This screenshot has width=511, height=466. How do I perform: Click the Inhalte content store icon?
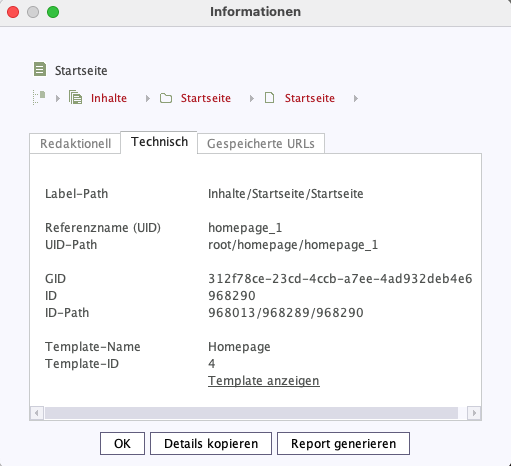tap(76, 98)
